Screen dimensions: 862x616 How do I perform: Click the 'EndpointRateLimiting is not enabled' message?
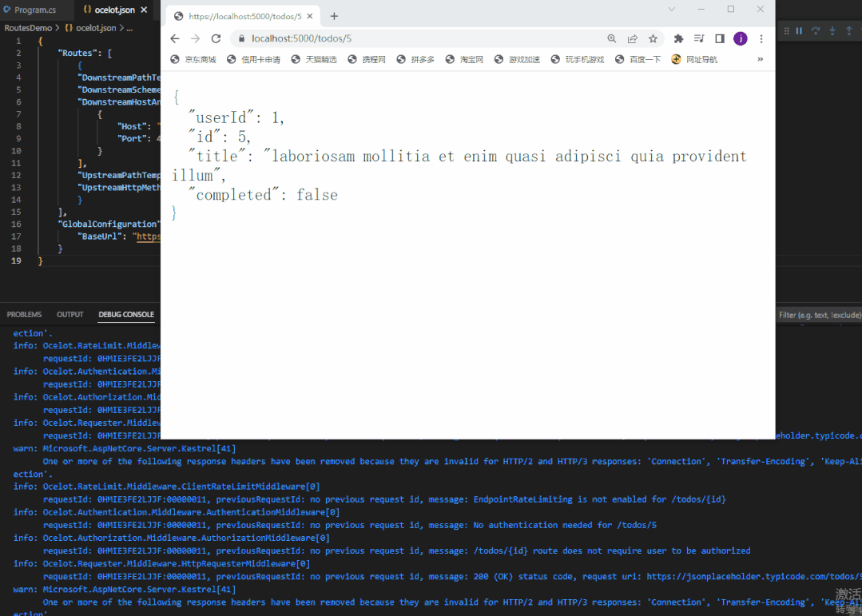click(x=599, y=499)
